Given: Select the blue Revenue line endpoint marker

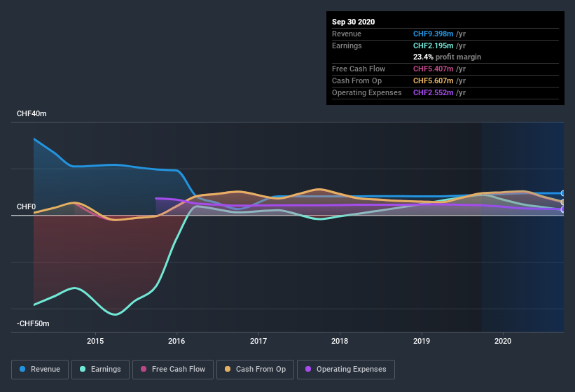Looking at the screenshot, I should 563,193.
